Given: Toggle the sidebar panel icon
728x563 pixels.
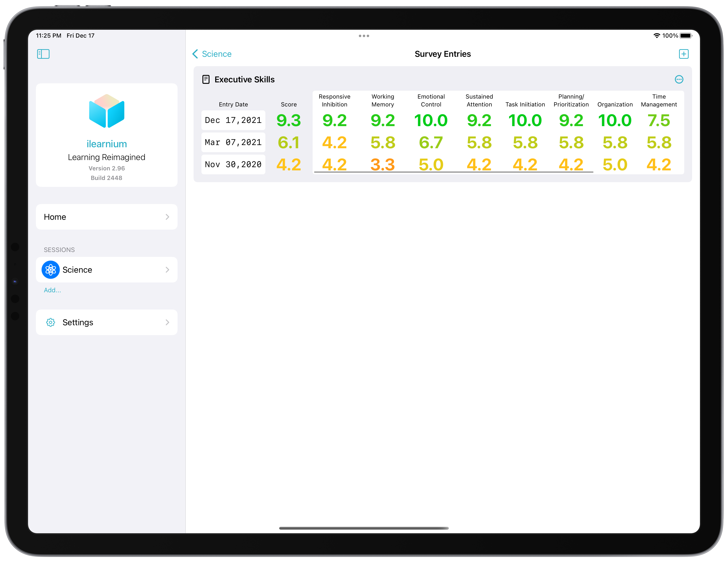Looking at the screenshot, I should (x=43, y=54).
